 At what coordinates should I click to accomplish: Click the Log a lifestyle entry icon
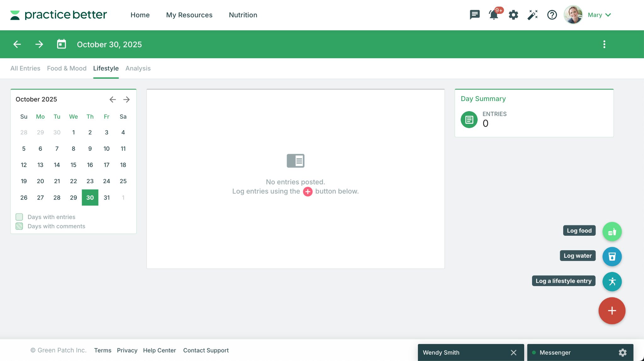612,281
